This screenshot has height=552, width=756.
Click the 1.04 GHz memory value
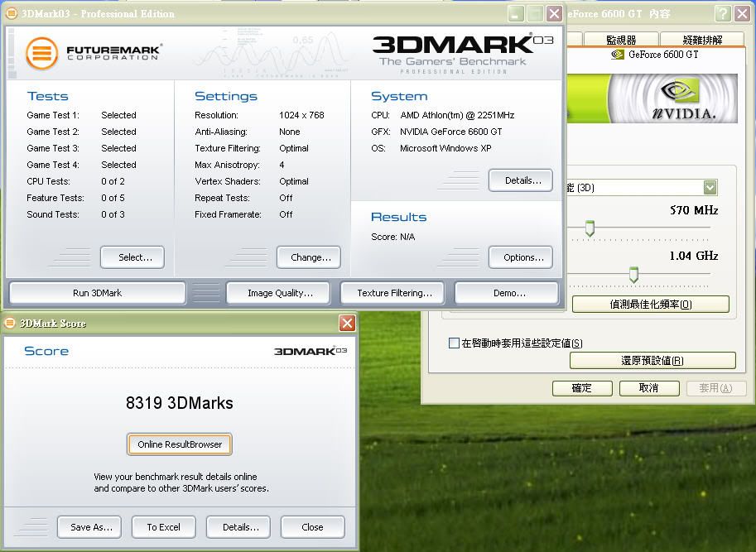(x=694, y=256)
